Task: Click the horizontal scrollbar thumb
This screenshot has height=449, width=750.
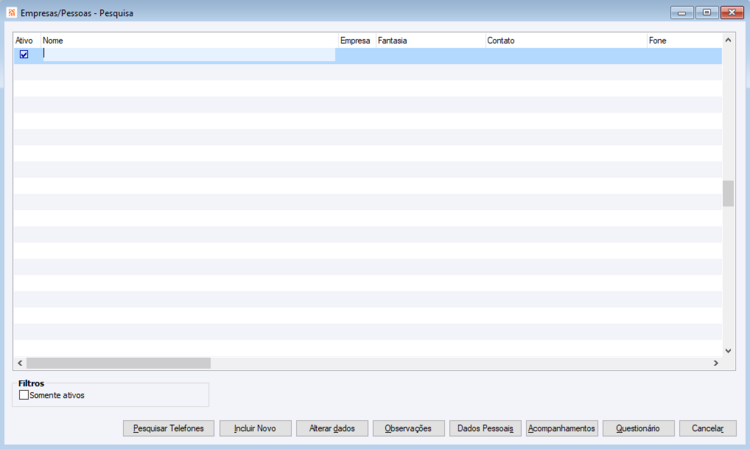Action: 119,363
